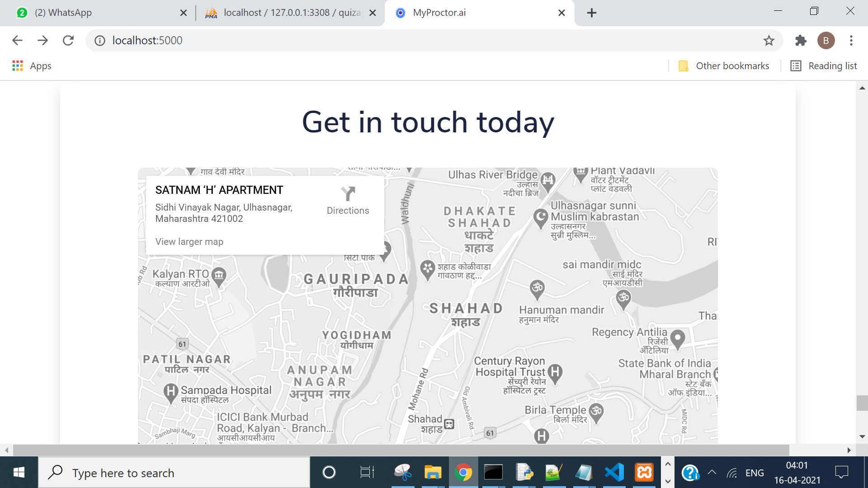Open a new browser tab
Screen dimensions: 868x488
pos(591,13)
